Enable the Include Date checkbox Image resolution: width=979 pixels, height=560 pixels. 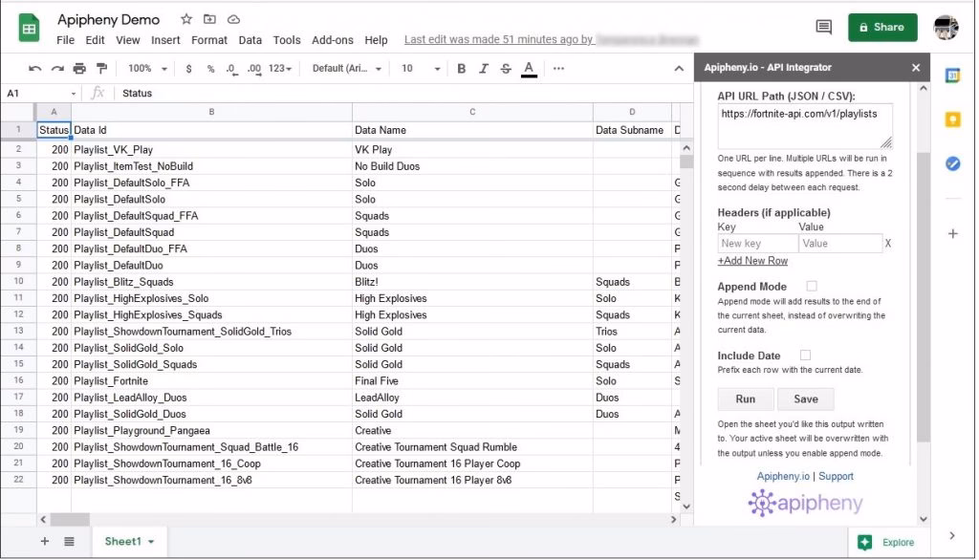(805, 355)
